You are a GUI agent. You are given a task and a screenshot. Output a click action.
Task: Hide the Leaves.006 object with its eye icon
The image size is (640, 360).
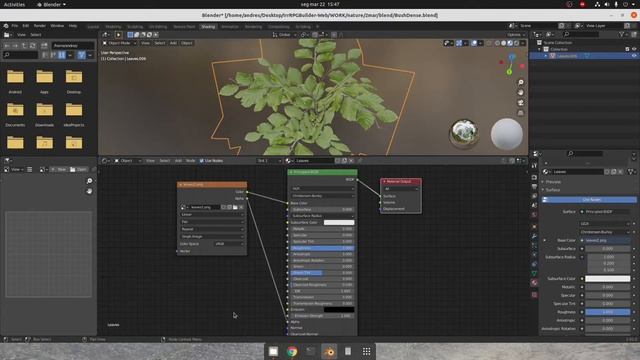coord(634,56)
